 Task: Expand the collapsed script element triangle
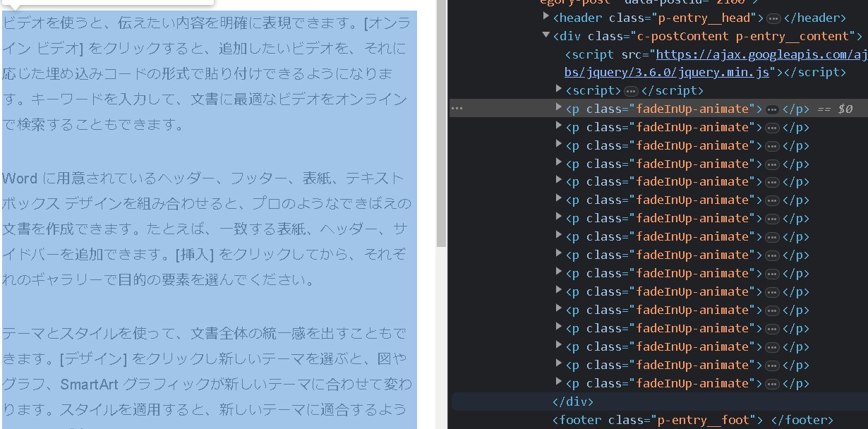[x=558, y=90]
